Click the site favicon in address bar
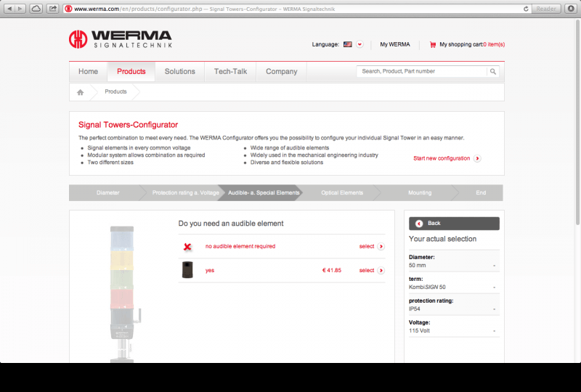581x392 pixels. pyautogui.click(x=68, y=9)
